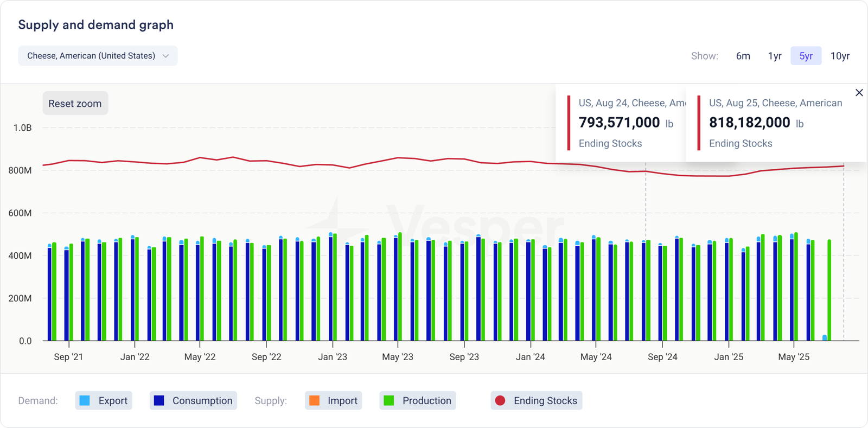Expand the commodity selector chevron arrow
The image size is (868, 428).
[166, 56]
